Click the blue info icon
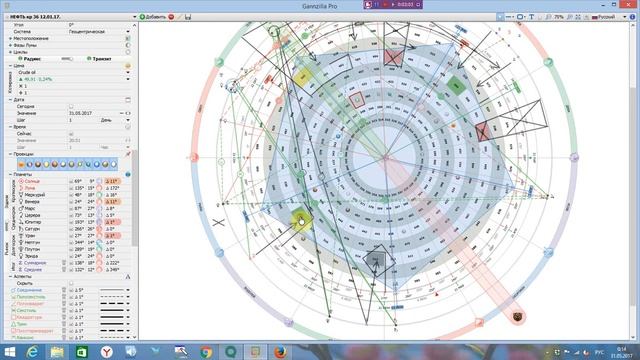This screenshot has width=640, height=360. [x=633, y=17]
